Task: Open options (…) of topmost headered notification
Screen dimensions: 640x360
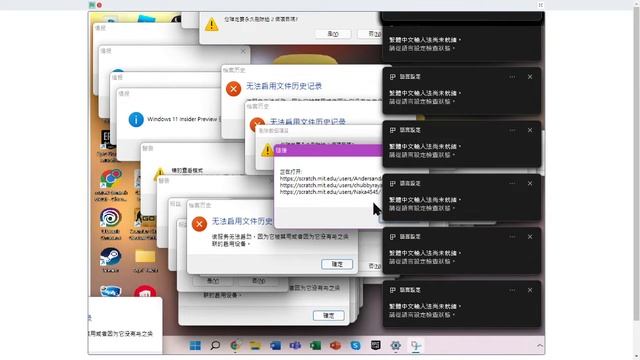Action: [512, 77]
